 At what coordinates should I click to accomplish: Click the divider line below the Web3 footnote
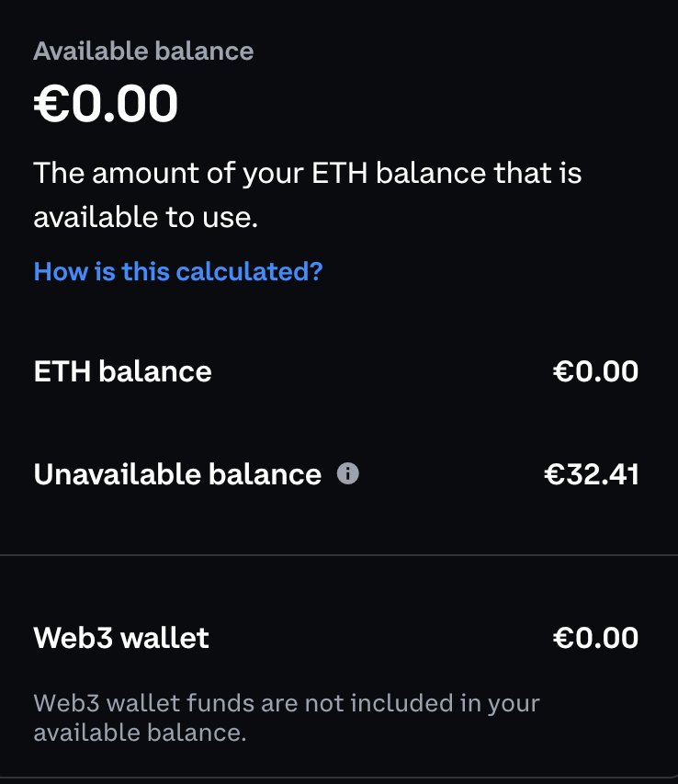pos(339,778)
